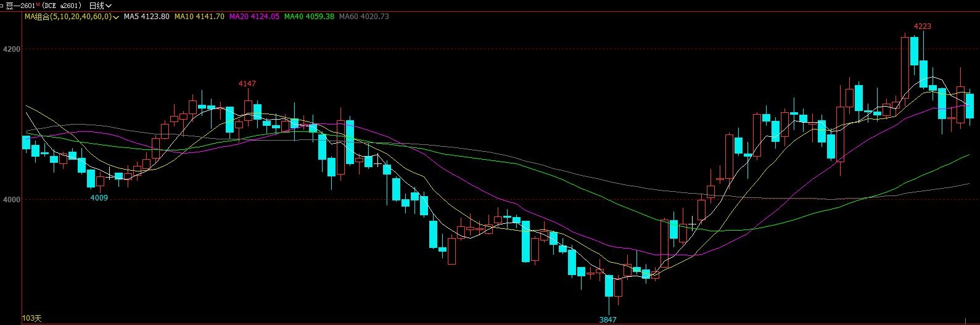This screenshot has height=325, width=980.
Task: Select the 豆一-2601 contract title
Action: (20, 6)
